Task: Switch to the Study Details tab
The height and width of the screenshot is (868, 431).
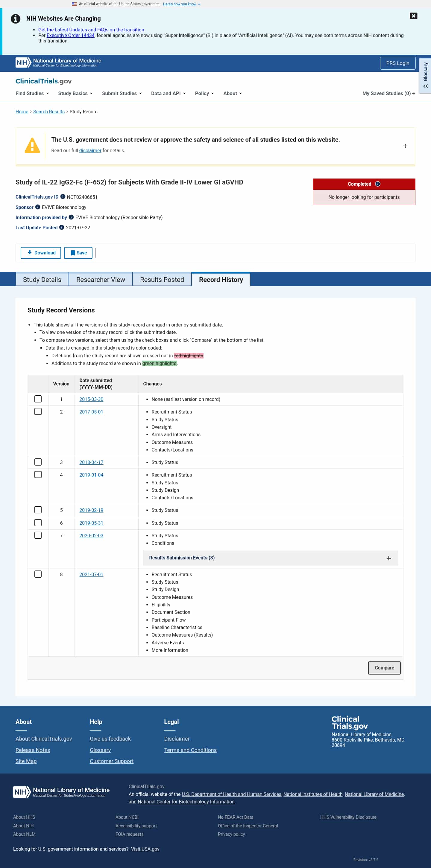Action: pos(42,279)
